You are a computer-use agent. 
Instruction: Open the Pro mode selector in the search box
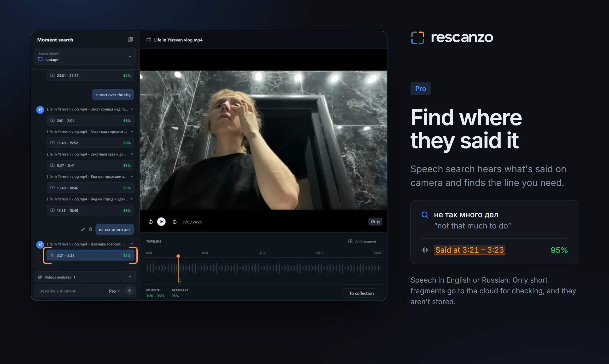pos(114,291)
